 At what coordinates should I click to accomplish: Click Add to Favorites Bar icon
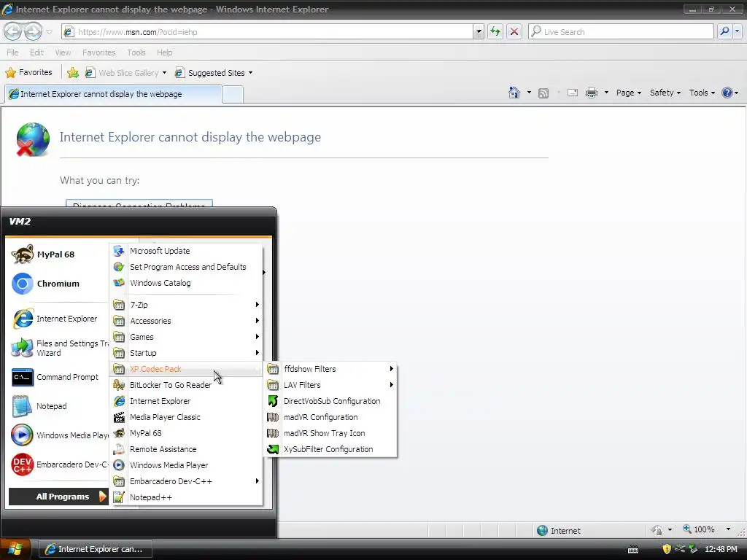coord(73,73)
